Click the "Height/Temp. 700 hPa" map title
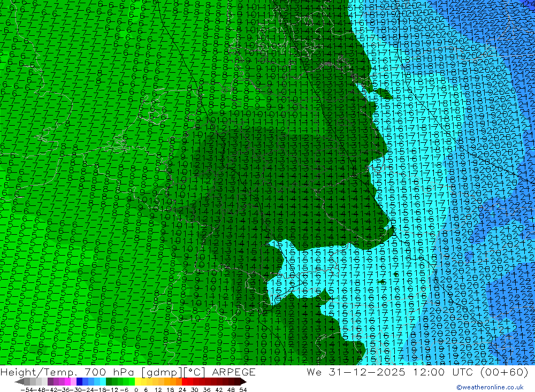Screen dimensions: 535x392 68,372
